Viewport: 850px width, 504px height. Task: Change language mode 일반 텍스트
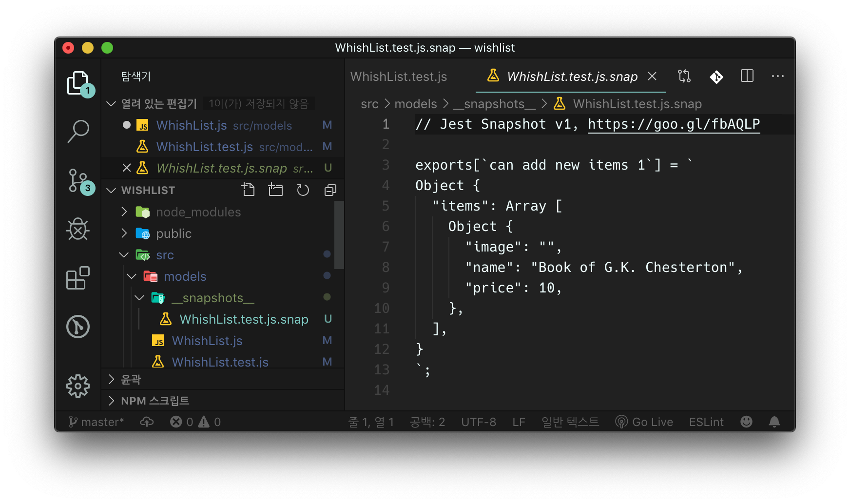click(x=570, y=422)
